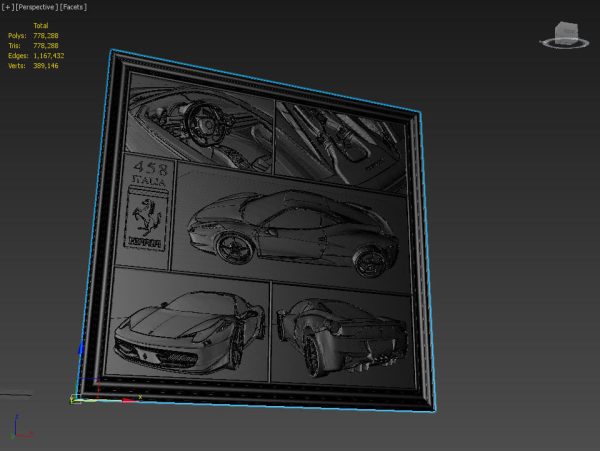Click the Edges count 1,167,432

tap(49, 55)
